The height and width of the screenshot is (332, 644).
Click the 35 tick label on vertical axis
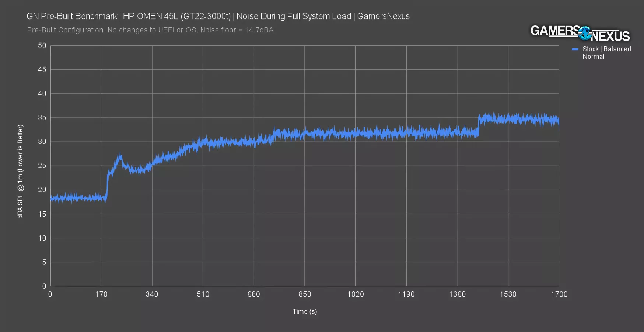click(x=42, y=118)
